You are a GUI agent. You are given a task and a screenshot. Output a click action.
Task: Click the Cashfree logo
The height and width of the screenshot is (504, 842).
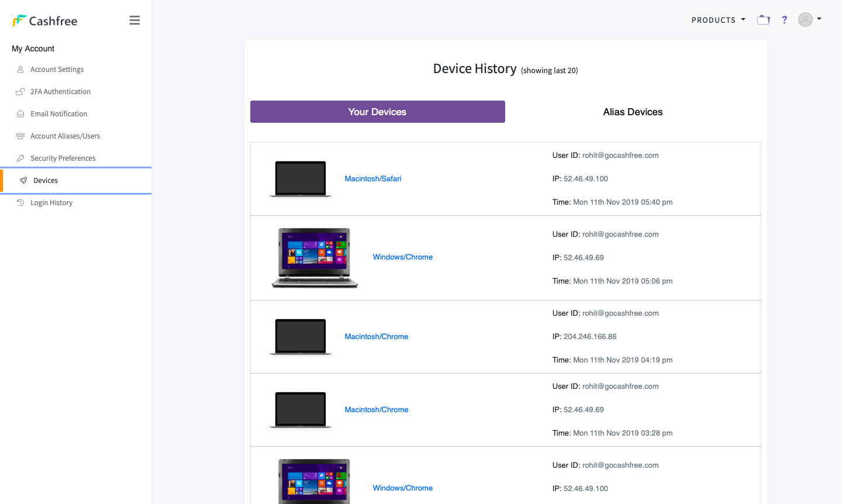tap(44, 21)
